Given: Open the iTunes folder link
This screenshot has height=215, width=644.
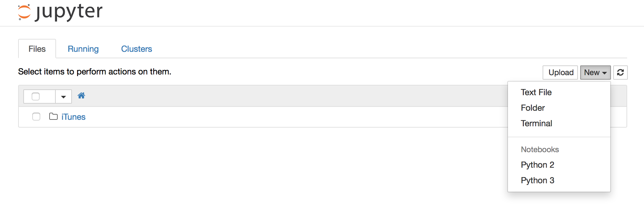Looking at the screenshot, I should click(74, 117).
